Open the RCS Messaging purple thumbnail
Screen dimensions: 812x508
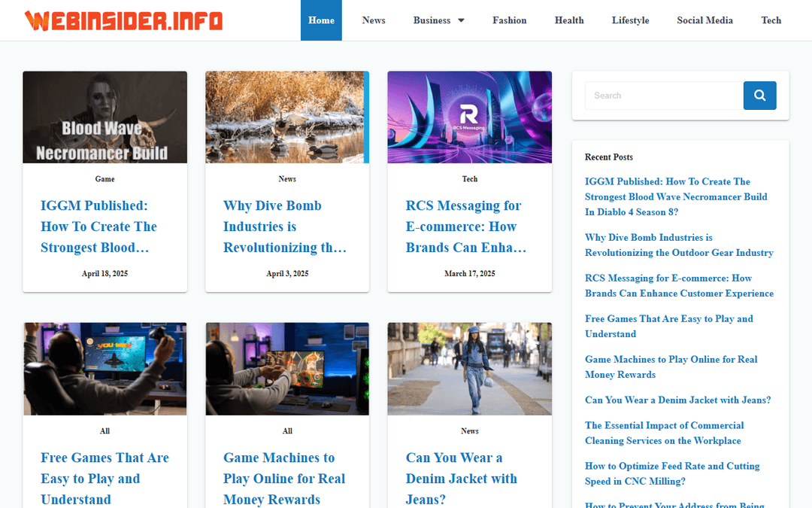pyautogui.click(x=470, y=117)
